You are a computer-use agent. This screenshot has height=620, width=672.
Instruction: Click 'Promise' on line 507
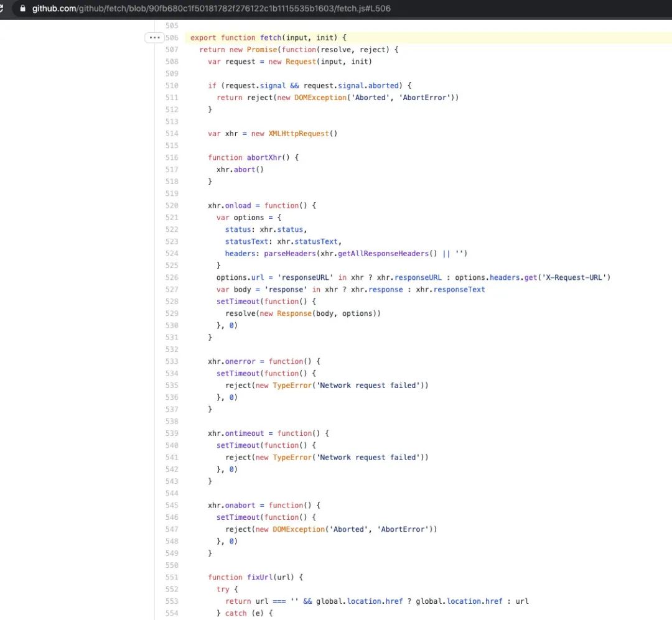(262, 50)
